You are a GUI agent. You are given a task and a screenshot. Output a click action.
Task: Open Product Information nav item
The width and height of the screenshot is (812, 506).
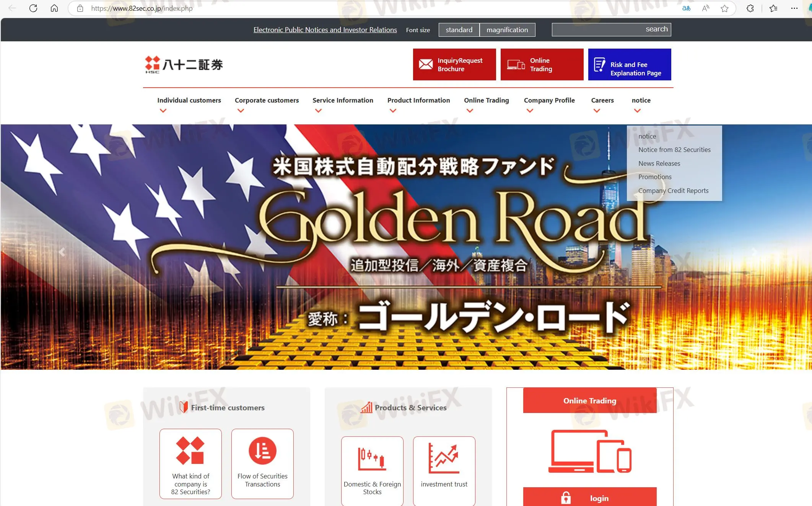click(x=418, y=100)
